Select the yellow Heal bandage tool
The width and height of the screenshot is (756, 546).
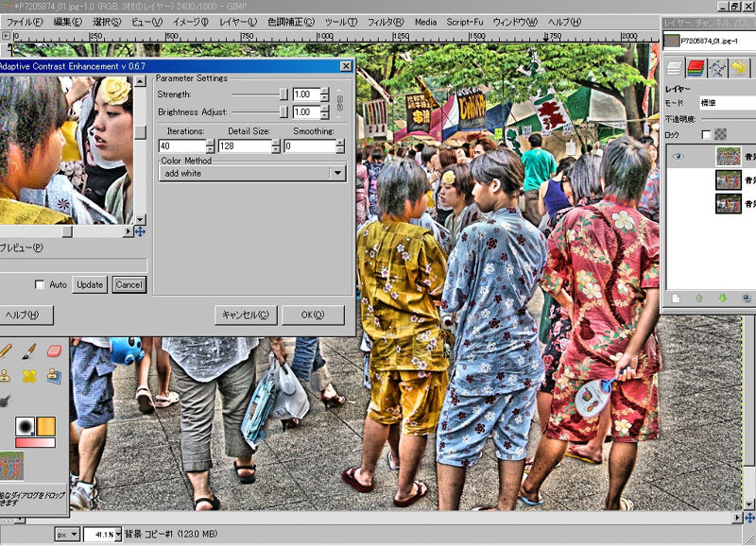coord(29,376)
